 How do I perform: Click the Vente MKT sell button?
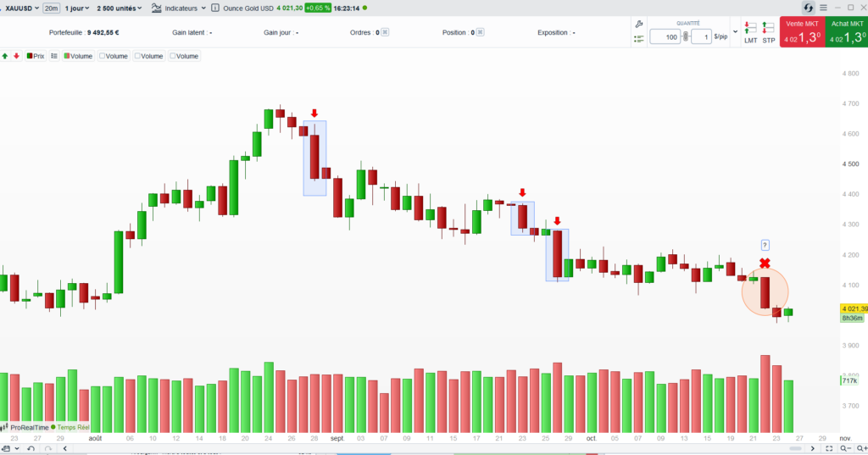tap(802, 32)
